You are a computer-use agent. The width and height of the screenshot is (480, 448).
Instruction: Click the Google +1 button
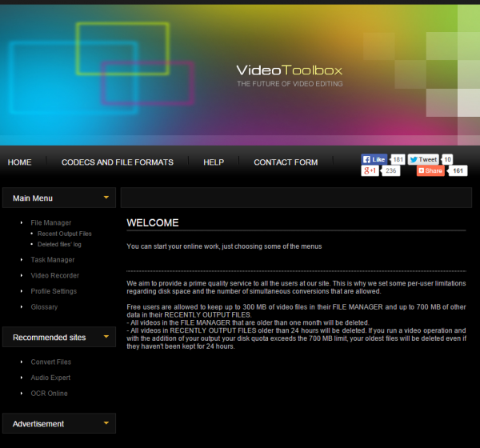370,170
